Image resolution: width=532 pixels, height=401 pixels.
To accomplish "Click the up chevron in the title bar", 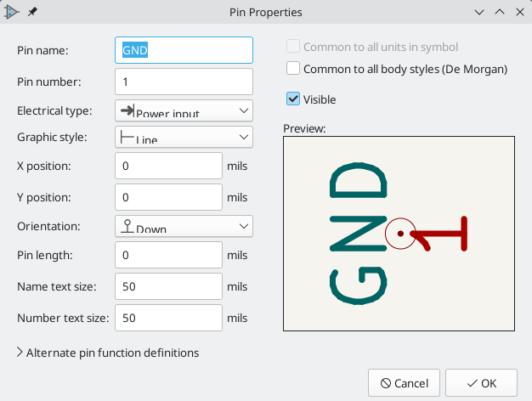I will [x=500, y=12].
